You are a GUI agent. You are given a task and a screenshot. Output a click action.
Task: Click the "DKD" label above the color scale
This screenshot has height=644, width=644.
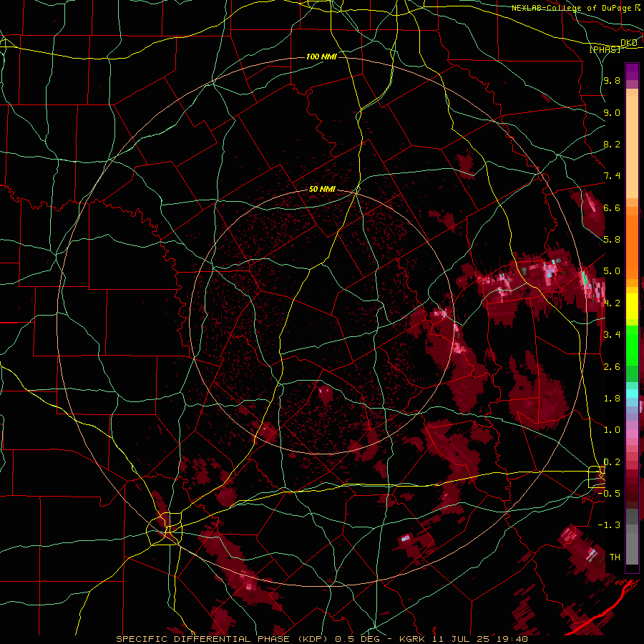pos(629,43)
